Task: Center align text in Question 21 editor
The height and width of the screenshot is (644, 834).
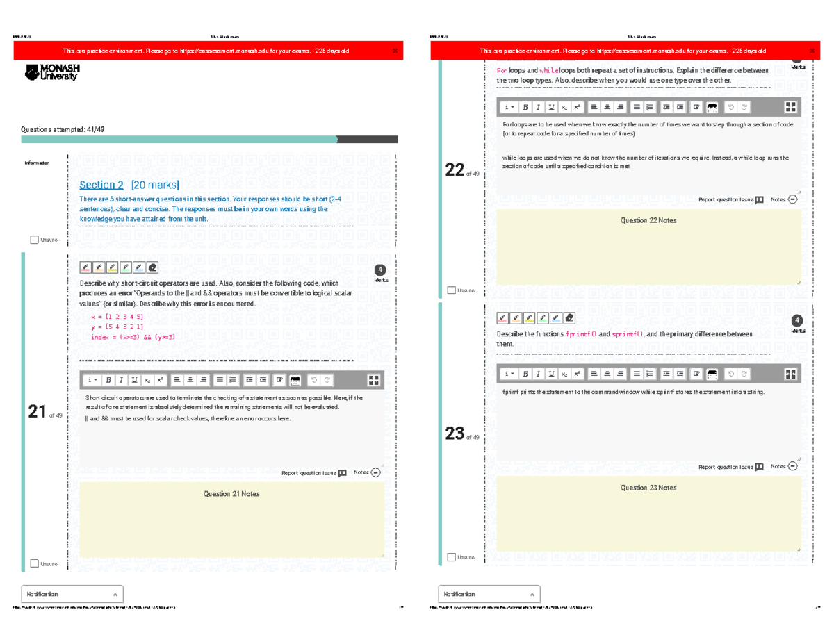Action: tap(190, 380)
